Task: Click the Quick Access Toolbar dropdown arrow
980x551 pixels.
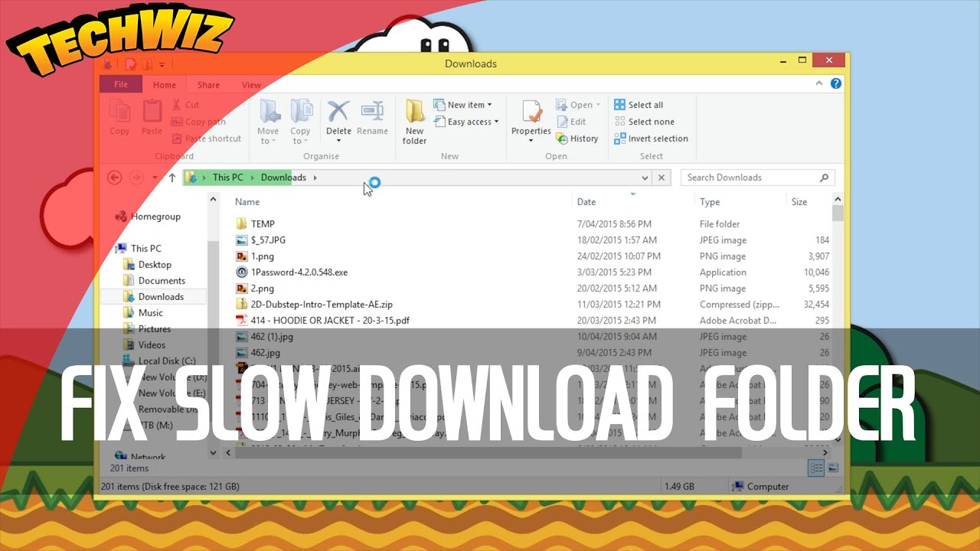Action: 162,64
